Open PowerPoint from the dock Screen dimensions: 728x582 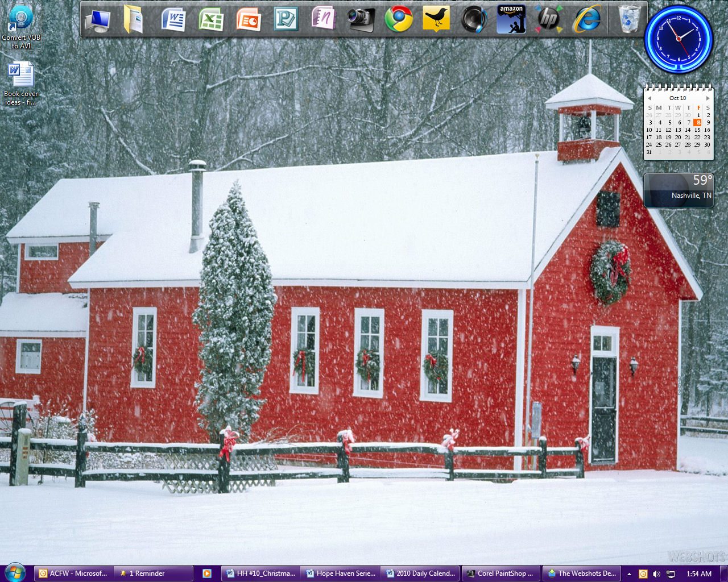[x=249, y=19]
